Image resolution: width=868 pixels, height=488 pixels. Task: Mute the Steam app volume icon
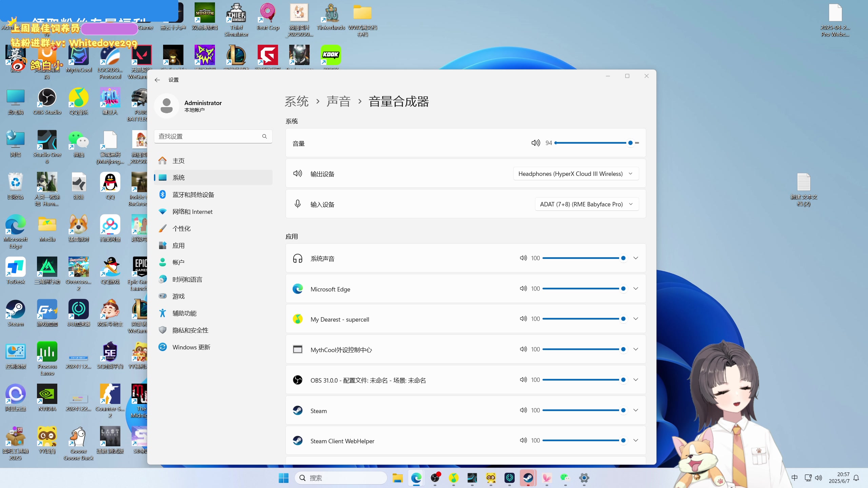point(523,410)
